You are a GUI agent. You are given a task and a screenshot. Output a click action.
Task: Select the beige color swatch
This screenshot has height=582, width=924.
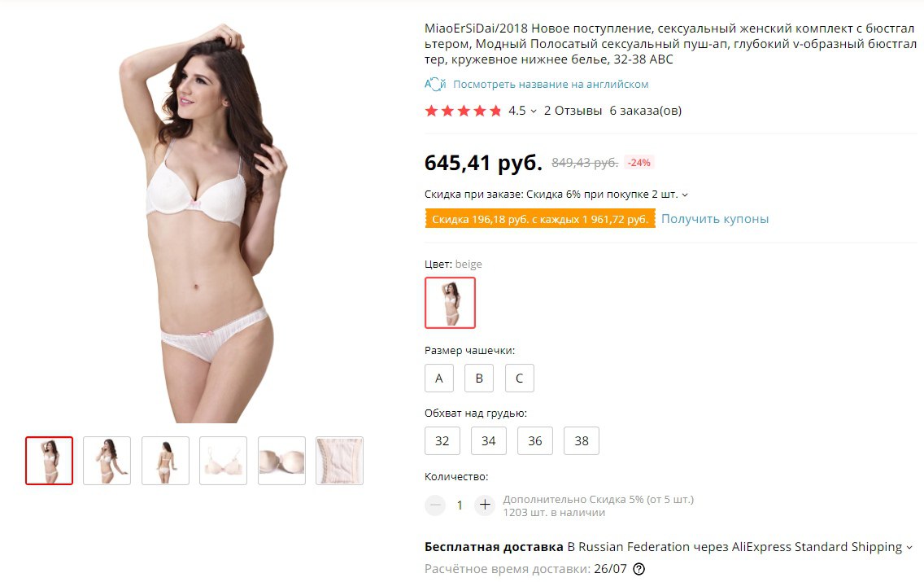tap(451, 303)
